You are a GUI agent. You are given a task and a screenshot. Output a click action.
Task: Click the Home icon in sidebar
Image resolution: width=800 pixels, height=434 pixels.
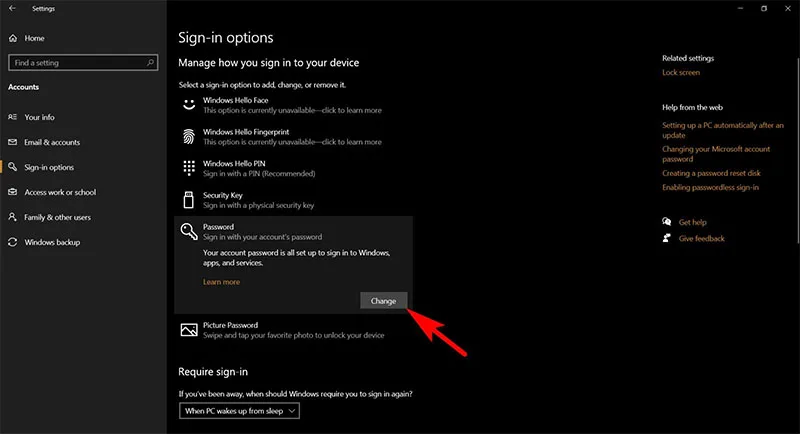(x=13, y=38)
